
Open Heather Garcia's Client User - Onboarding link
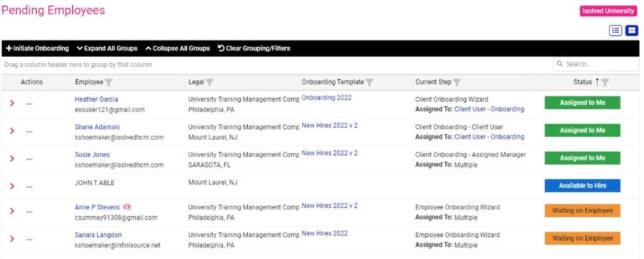pyautogui.click(x=489, y=109)
